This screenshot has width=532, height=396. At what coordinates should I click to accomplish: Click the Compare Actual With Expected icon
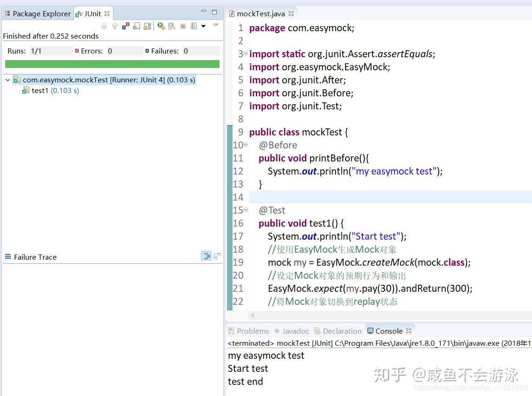(x=217, y=256)
